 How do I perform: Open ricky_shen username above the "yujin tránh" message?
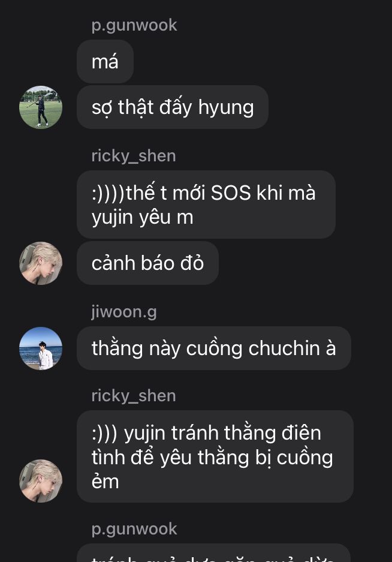(134, 396)
